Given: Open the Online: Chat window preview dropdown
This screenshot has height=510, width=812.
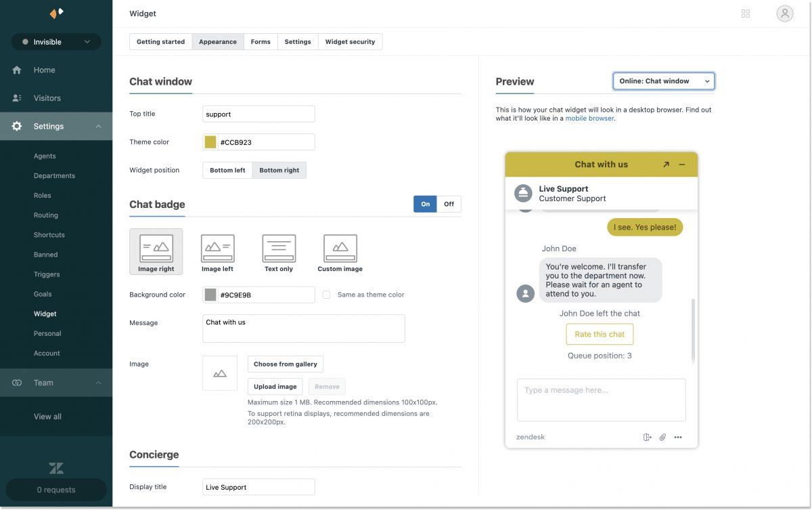Looking at the screenshot, I should click(663, 80).
